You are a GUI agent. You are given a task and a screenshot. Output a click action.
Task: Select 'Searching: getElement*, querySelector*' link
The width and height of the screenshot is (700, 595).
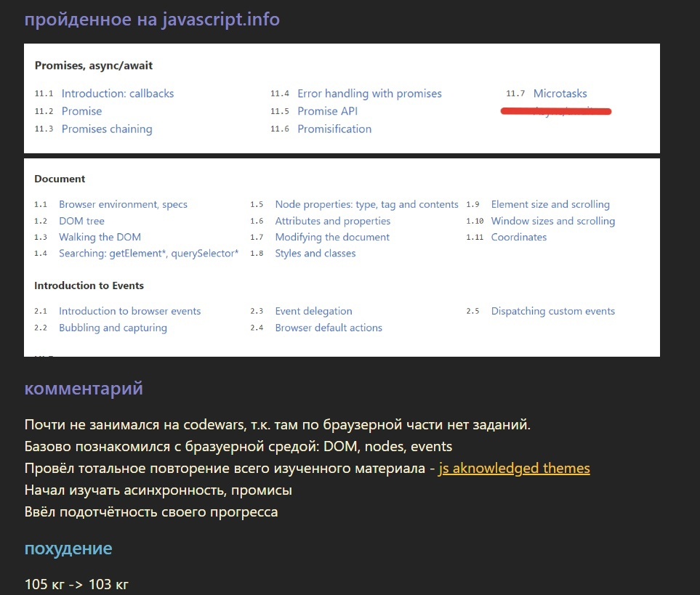click(x=148, y=254)
